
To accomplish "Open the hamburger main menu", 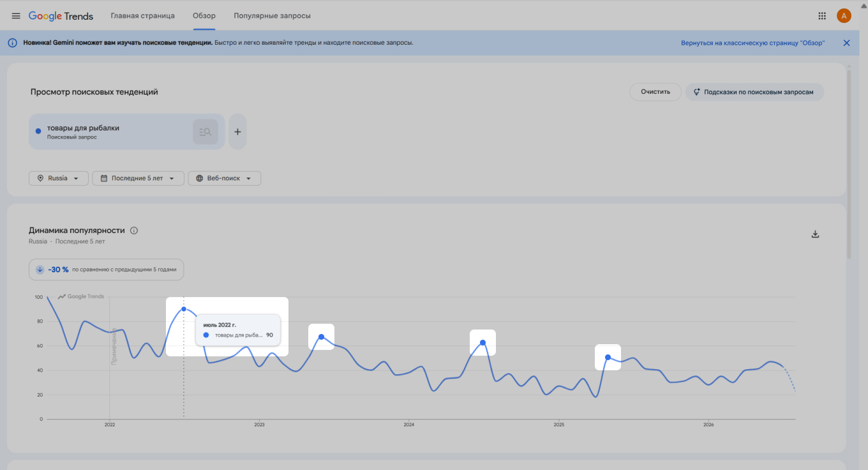I will [16, 16].
